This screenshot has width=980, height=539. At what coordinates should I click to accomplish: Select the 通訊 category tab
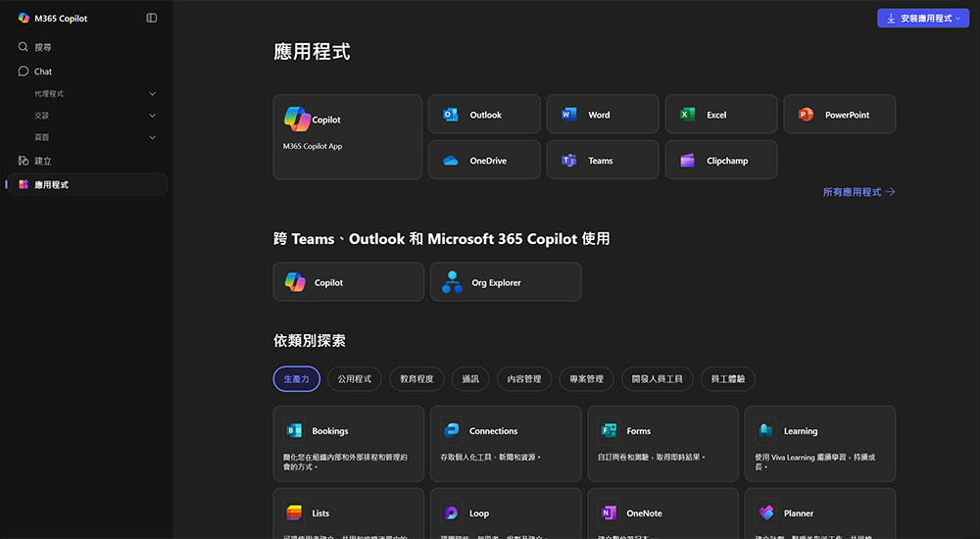click(470, 379)
